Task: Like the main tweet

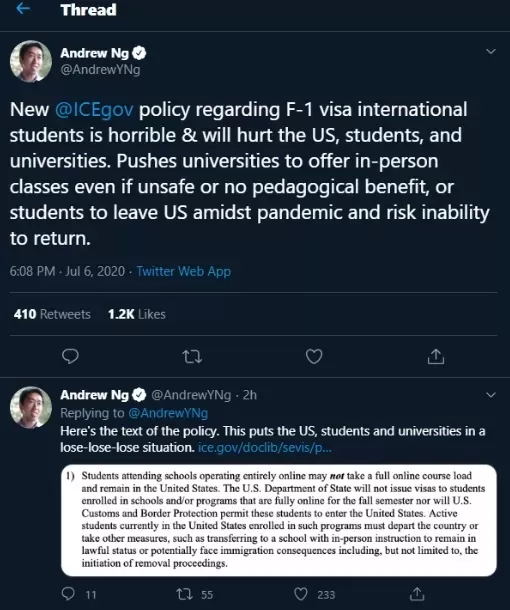Action: tap(314, 356)
